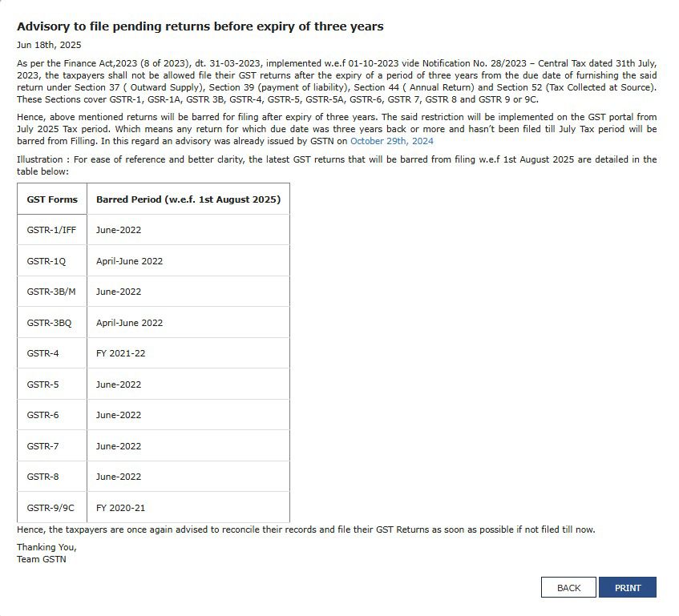Viewport: 679px width, 616px height.
Task: Select the GST Forms column header
Action: click(x=52, y=199)
